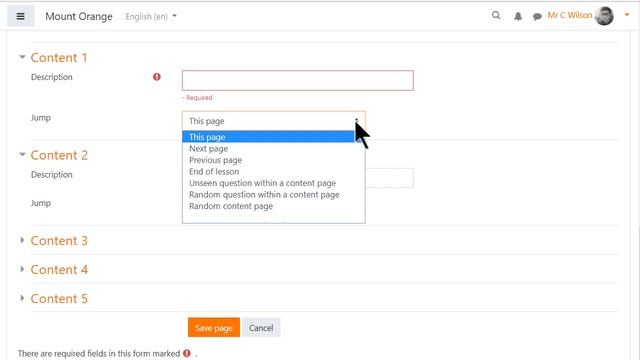
Task: Click the Content 1 Description input field
Action: 298,80
